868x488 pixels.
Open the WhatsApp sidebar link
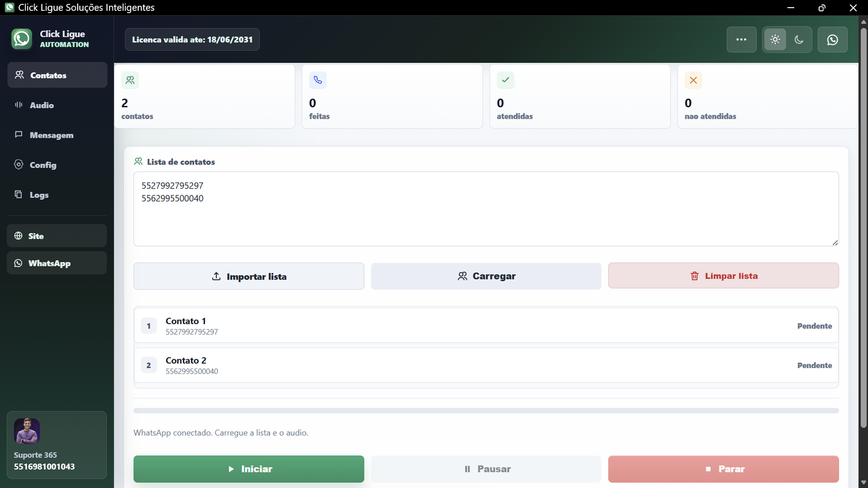point(57,263)
